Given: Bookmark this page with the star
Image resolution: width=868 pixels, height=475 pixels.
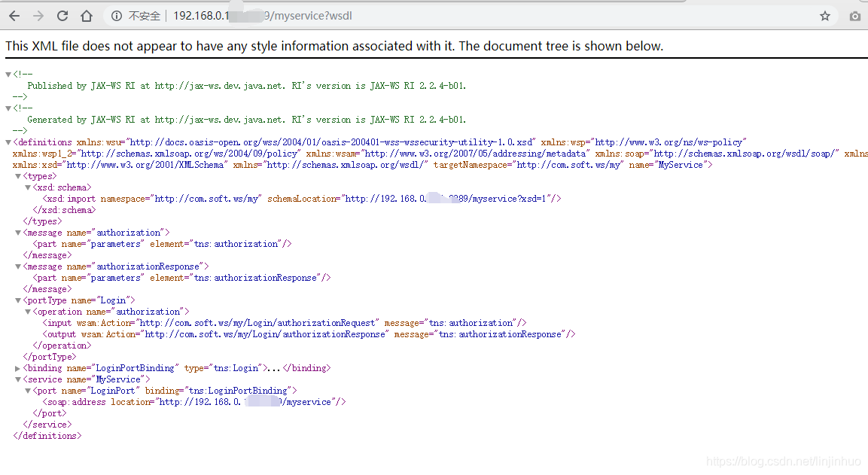Looking at the screenshot, I should coord(824,15).
